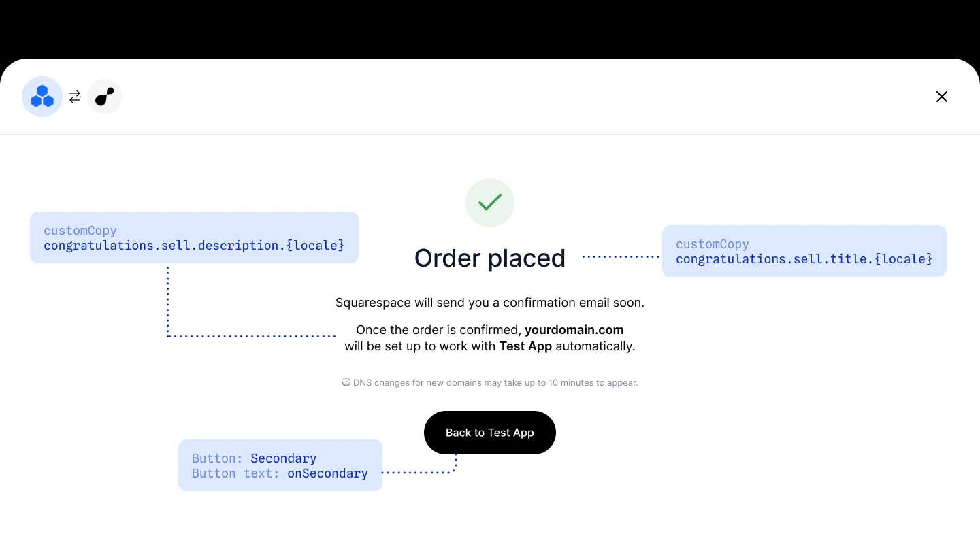Click customCopy label above sell.description key
The width and height of the screenshot is (980, 534).
pyautogui.click(x=80, y=231)
